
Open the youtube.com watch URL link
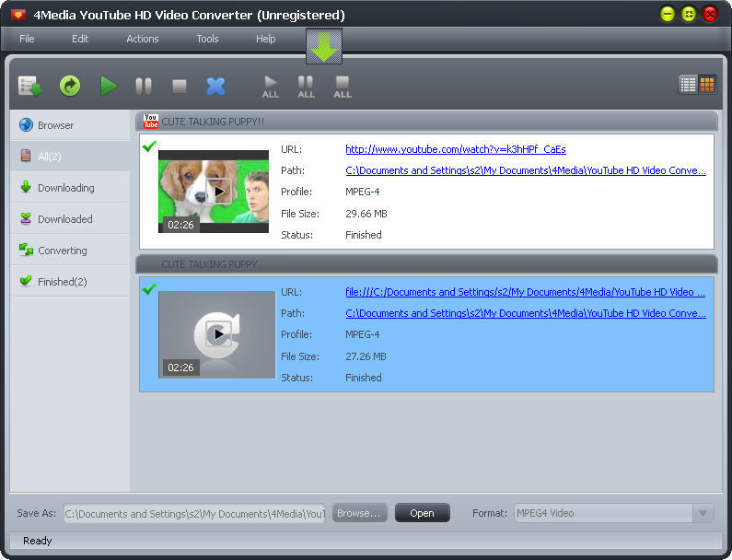click(456, 149)
